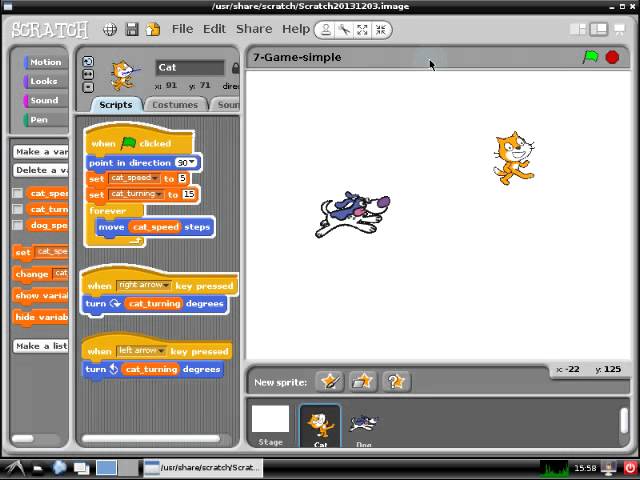This screenshot has width=640, height=480.
Task: Click the hide variable palette block
Action: (x=41, y=317)
